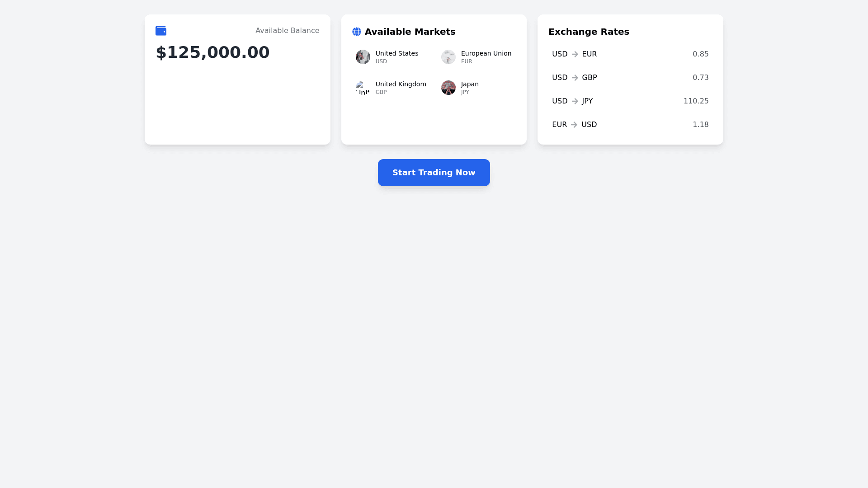This screenshot has height=488, width=868.
Task: Click the United Kingdom flag image
Action: 363,88
